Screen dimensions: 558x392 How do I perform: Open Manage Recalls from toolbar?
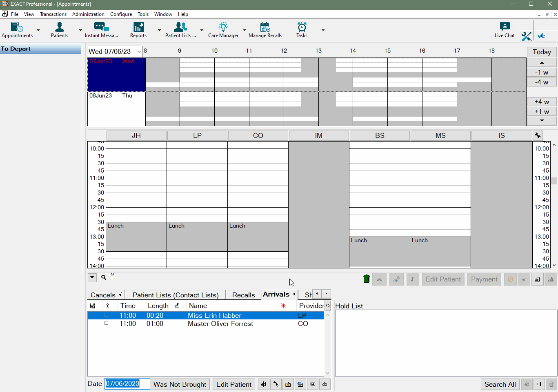265,30
